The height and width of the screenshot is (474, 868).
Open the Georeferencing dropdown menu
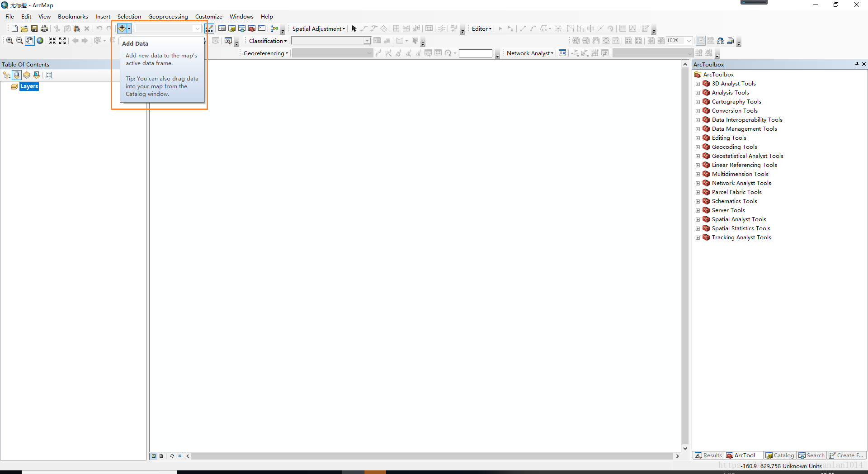point(266,53)
